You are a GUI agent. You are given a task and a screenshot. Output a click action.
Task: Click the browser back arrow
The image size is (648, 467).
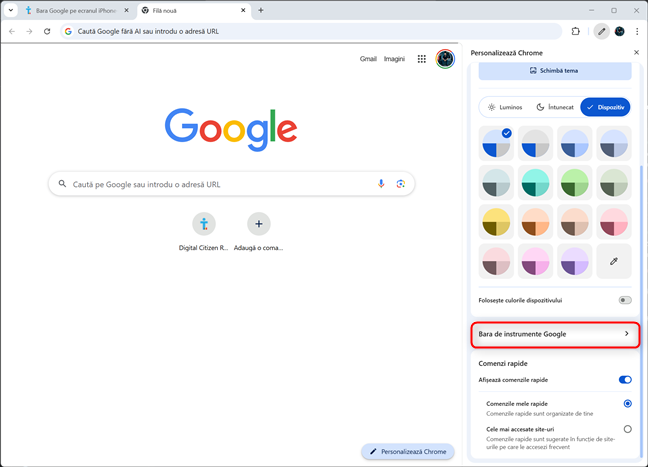pyautogui.click(x=12, y=31)
